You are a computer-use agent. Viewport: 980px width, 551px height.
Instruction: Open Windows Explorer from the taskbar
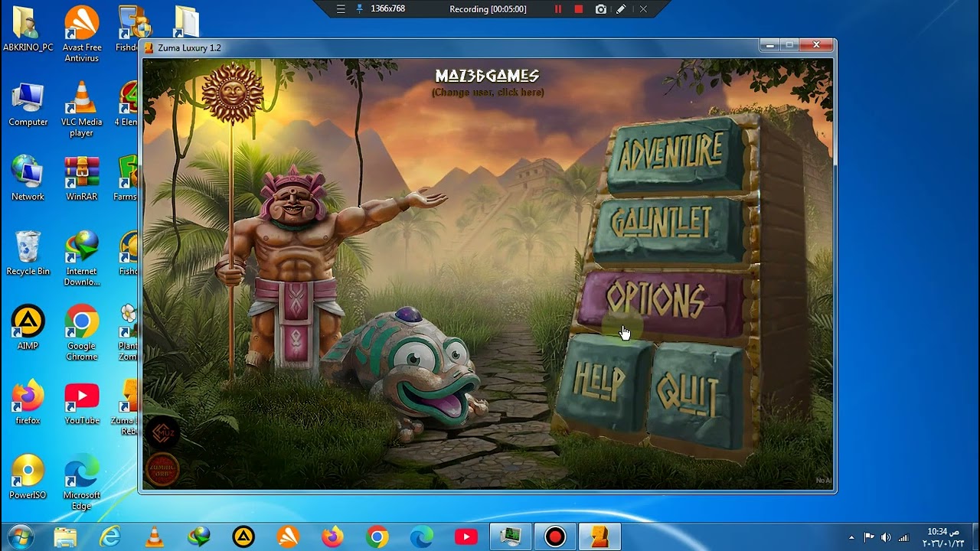point(66,537)
